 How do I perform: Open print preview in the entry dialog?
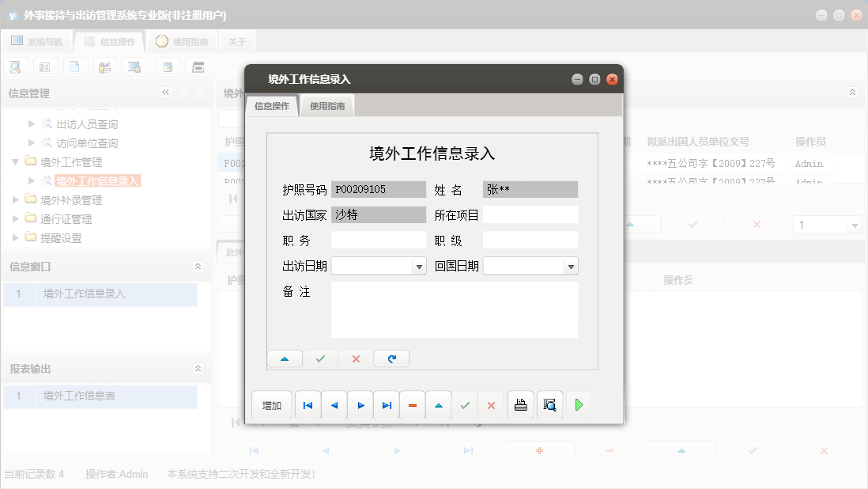pos(549,404)
